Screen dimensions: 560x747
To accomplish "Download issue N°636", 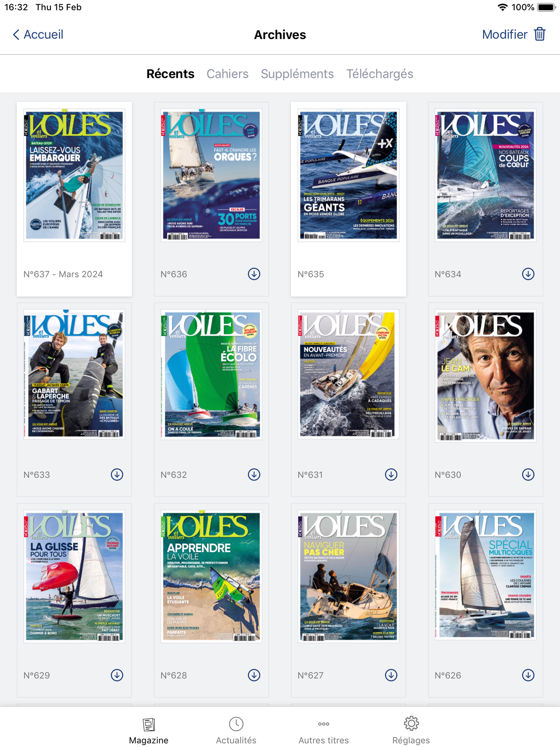I will coord(254,274).
